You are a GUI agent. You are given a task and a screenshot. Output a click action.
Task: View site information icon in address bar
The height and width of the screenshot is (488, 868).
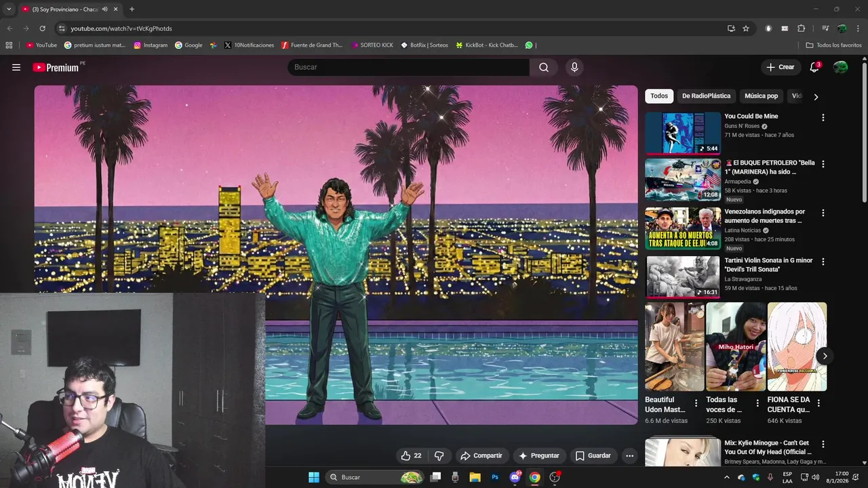62,28
